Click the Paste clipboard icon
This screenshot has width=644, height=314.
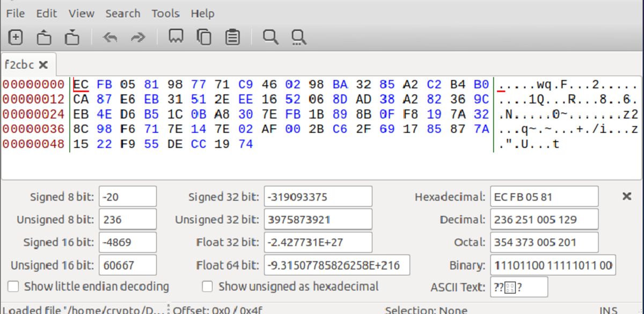[232, 37]
